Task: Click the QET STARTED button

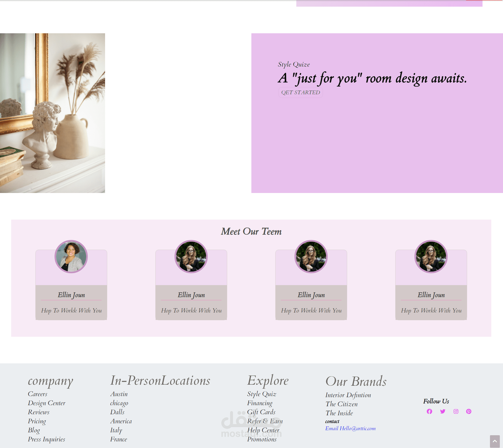Action: click(x=301, y=92)
